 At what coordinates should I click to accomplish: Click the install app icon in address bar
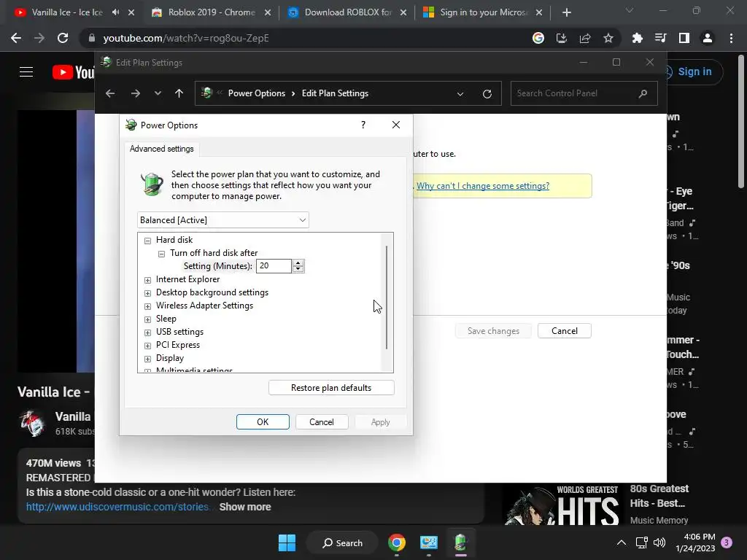pyautogui.click(x=562, y=38)
